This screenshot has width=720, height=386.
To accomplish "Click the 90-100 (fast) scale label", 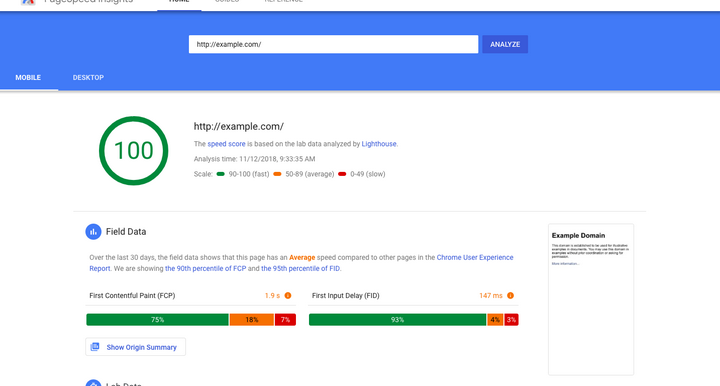I will click(249, 174).
